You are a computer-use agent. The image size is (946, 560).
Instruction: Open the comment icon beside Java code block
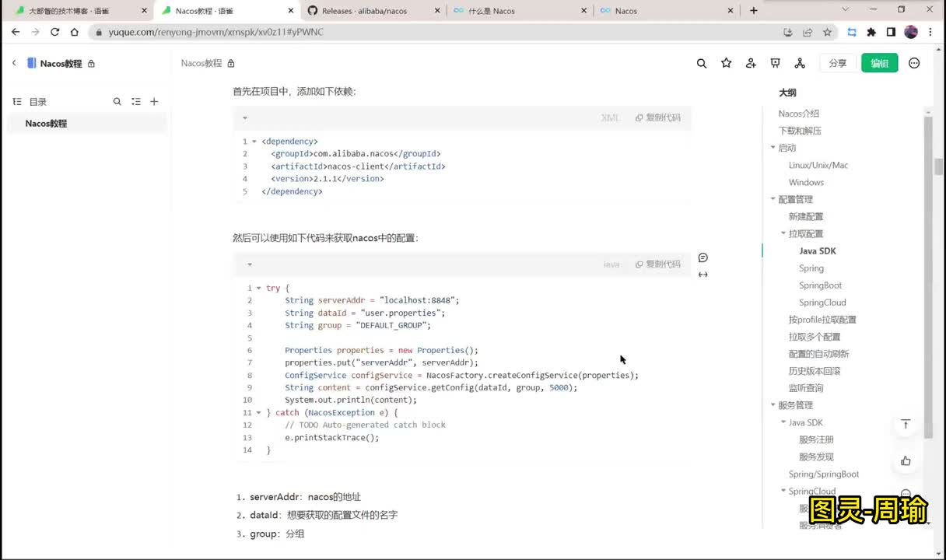pos(703,257)
